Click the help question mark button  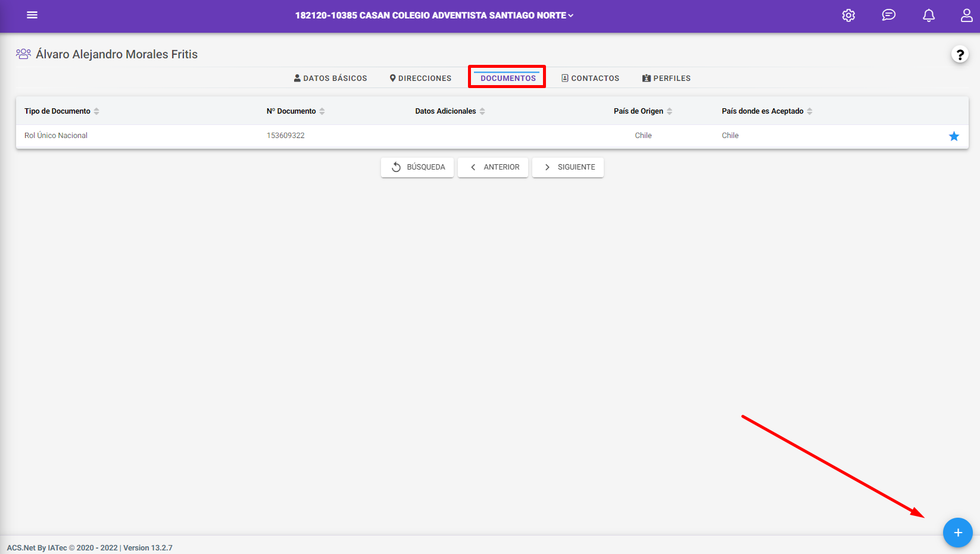[960, 55]
